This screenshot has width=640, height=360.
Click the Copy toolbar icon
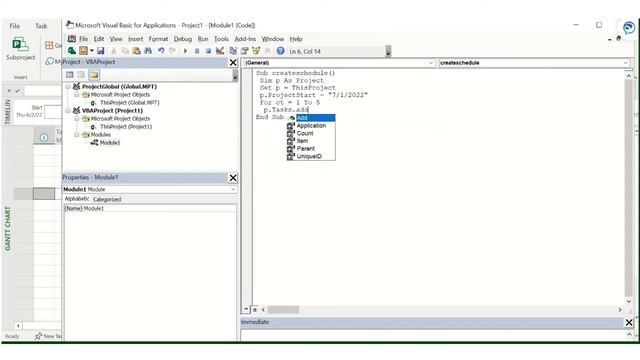pyautogui.click(x=125, y=51)
